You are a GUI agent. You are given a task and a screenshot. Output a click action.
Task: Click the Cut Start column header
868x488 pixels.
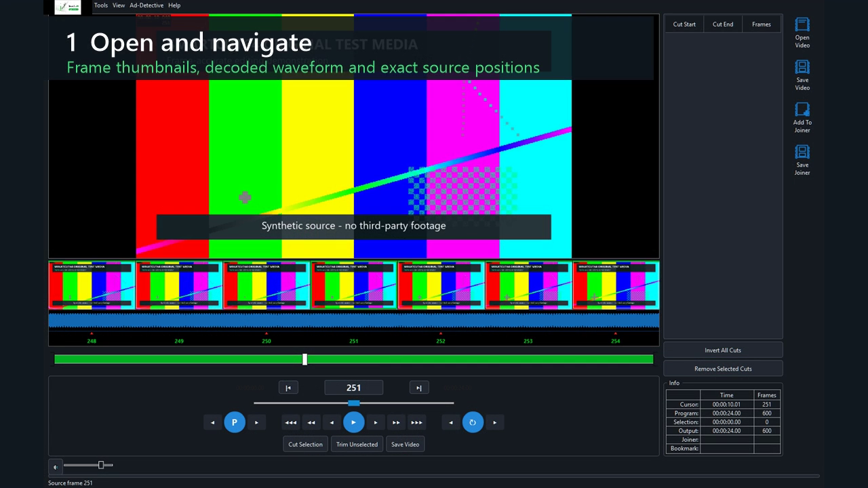pyautogui.click(x=684, y=24)
